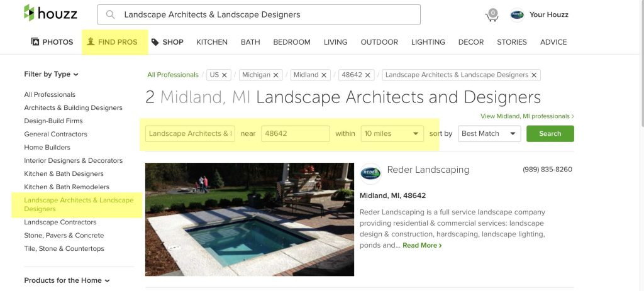
Task: Remove the Landscape Architects & Landscape Designers tag
Action: [533, 75]
